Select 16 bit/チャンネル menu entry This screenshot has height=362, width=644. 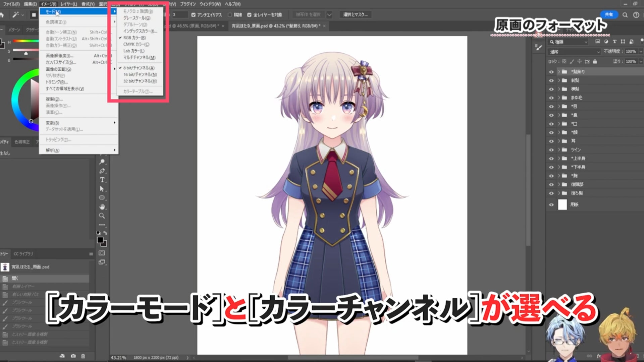(x=140, y=74)
